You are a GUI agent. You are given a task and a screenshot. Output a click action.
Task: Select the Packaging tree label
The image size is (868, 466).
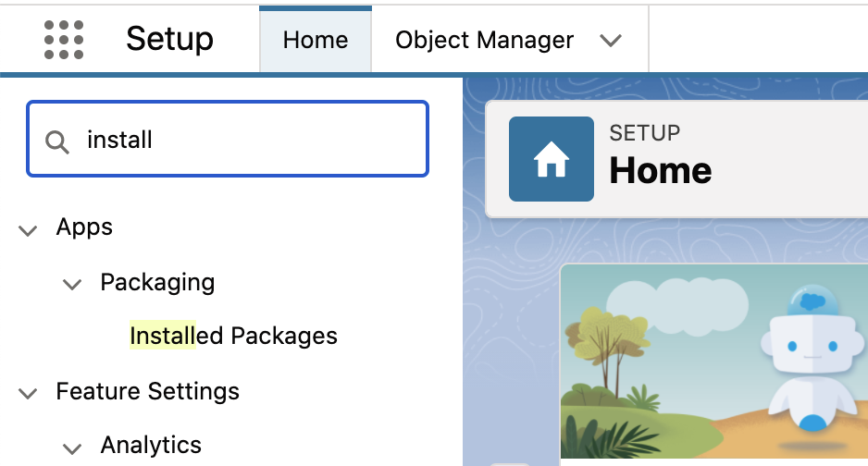[157, 283]
